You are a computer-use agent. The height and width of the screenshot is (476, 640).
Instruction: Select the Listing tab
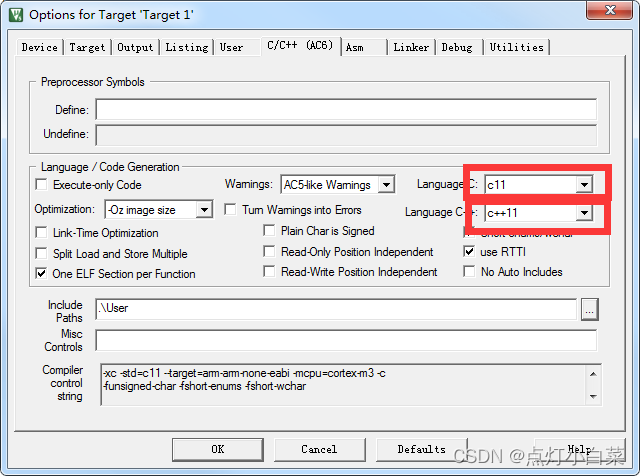187,47
